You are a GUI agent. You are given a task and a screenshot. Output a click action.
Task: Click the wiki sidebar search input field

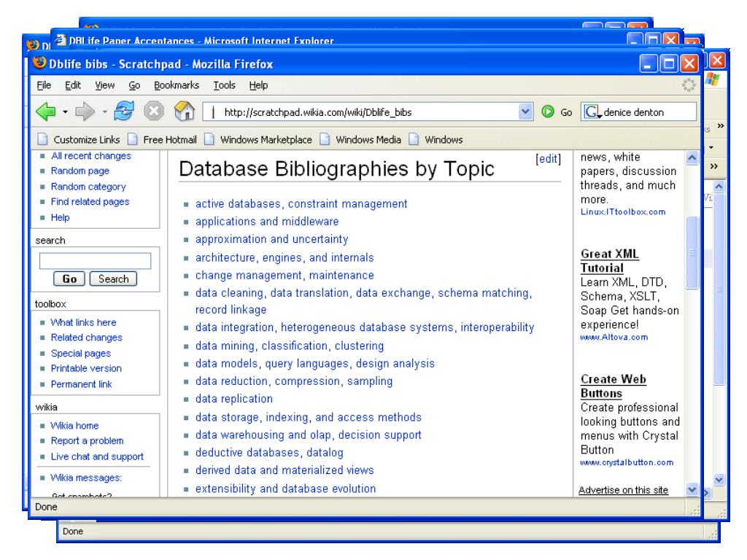coord(95,260)
